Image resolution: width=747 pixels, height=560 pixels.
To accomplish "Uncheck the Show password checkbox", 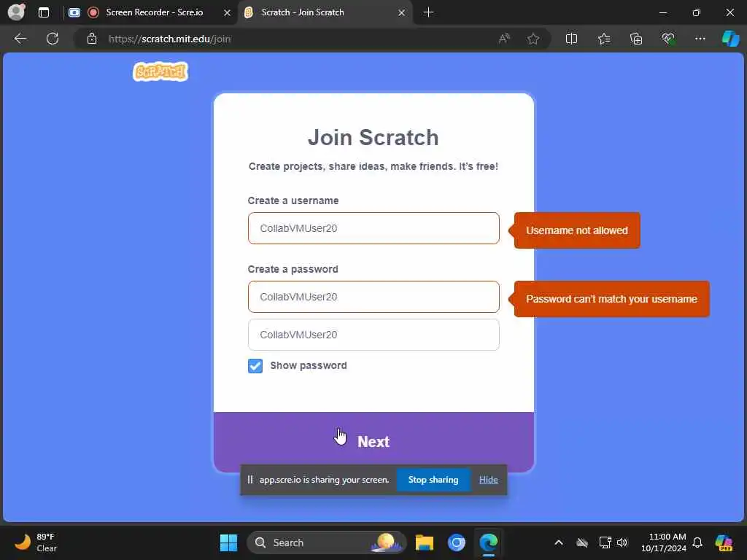I will click(255, 366).
